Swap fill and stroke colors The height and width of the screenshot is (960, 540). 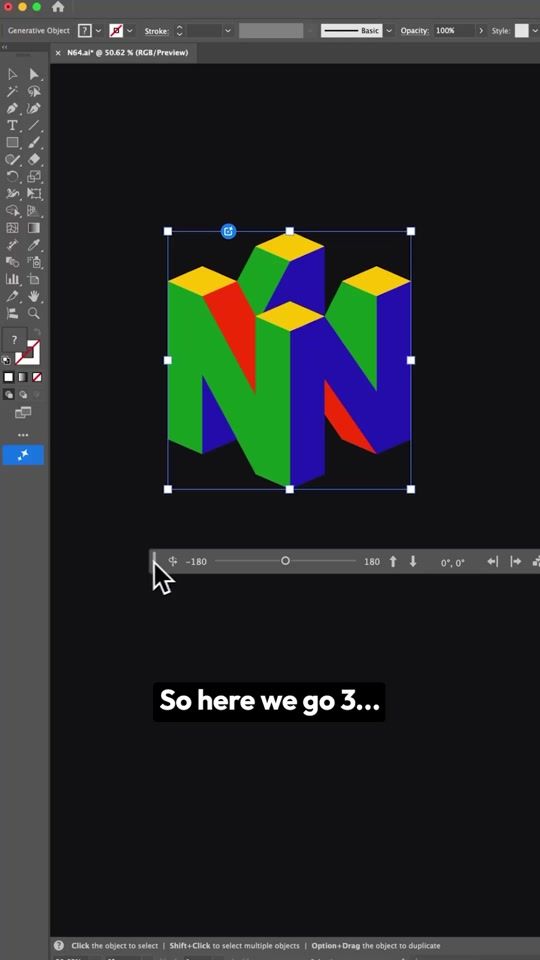(x=36, y=334)
